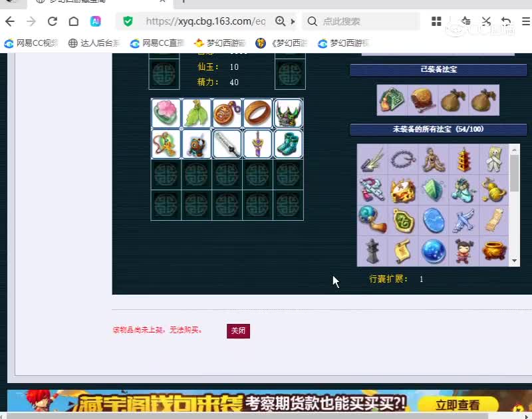Select the silver long sword item
The image size is (532, 419).
pos(227,144)
